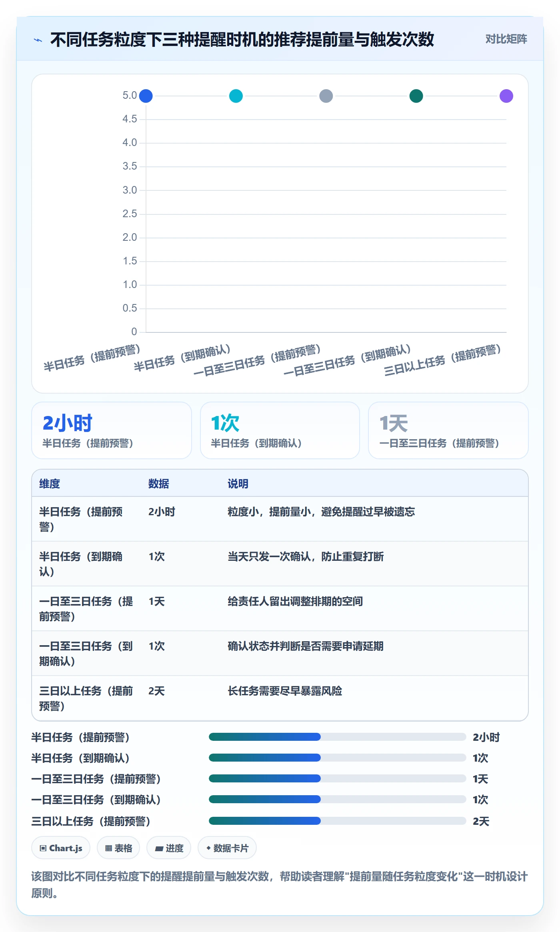
Task: Click progress bar for 半日任务（到期确认）
Action: pos(338,758)
